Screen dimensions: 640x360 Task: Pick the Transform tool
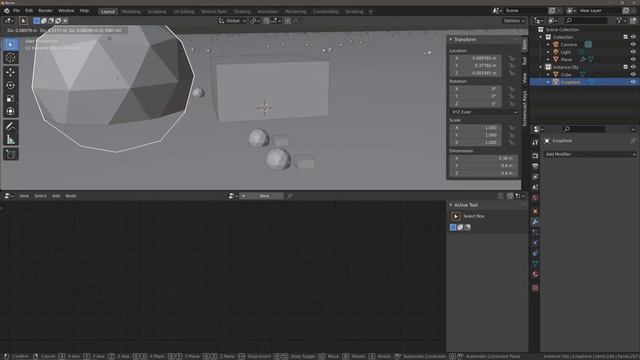pyautogui.click(x=11, y=111)
